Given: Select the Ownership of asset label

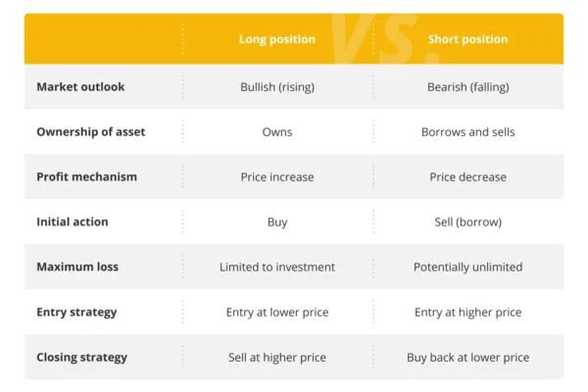Looking at the screenshot, I should 91,131.
